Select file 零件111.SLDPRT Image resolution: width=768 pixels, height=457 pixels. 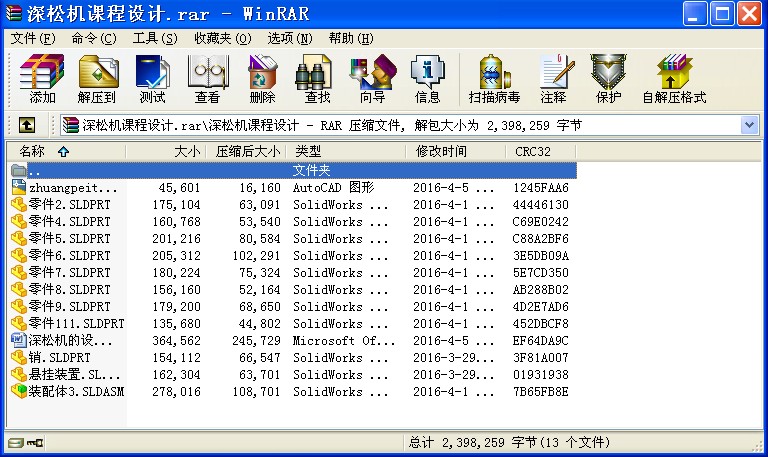tap(76, 323)
